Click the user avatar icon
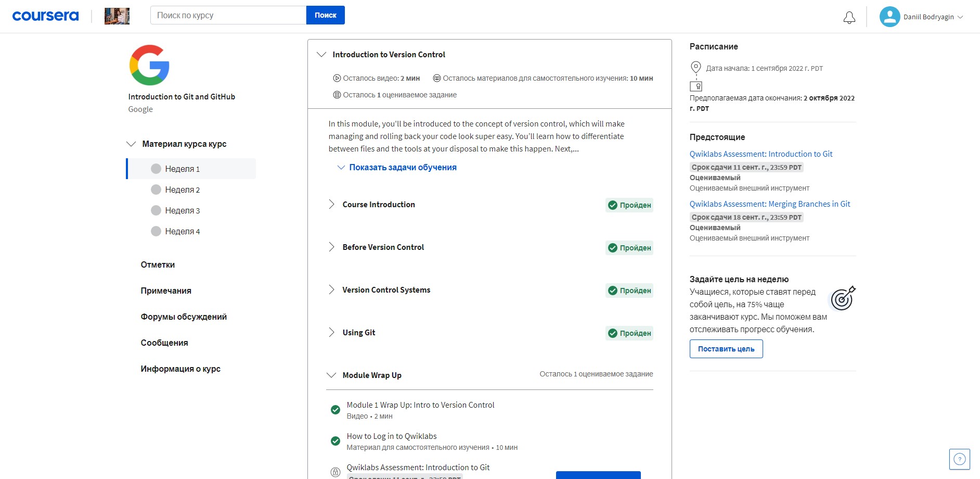 [x=890, y=17]
